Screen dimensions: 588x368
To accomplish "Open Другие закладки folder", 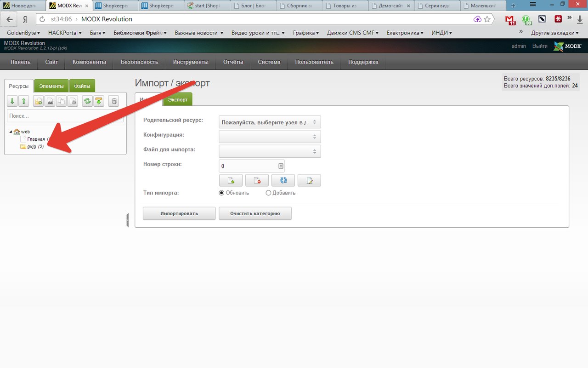I will click(x=555, y=33).
